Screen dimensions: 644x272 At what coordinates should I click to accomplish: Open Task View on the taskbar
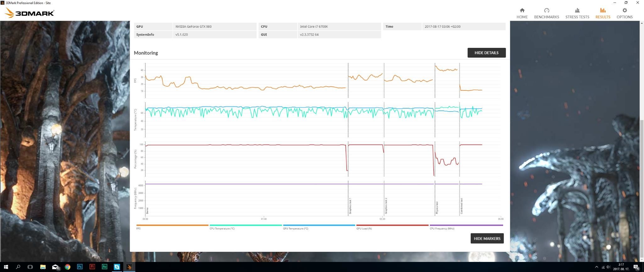(x=30, y=267)
